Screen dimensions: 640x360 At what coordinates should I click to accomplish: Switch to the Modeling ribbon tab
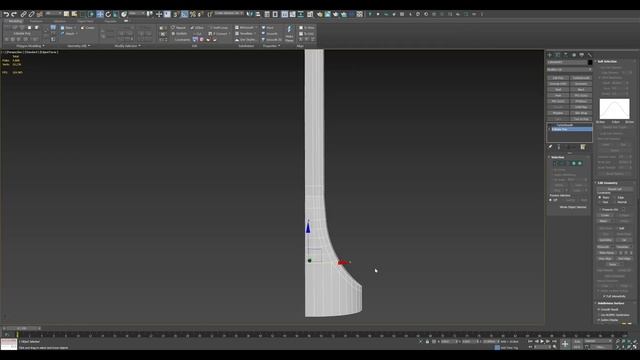(16, 21)
